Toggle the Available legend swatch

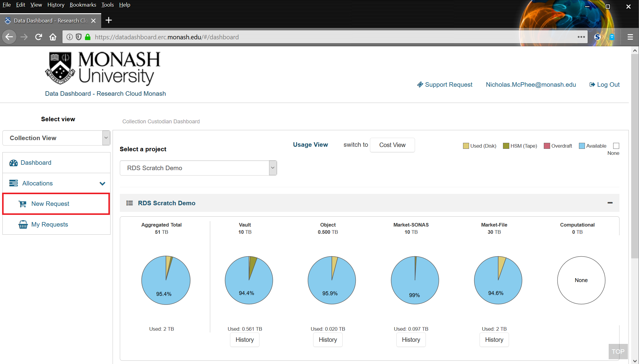(582, 146)
